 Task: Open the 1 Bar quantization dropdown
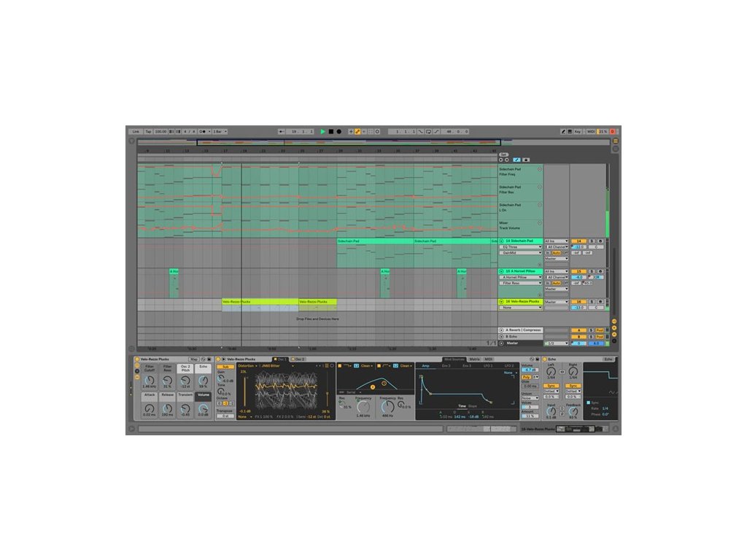[220, 131]
